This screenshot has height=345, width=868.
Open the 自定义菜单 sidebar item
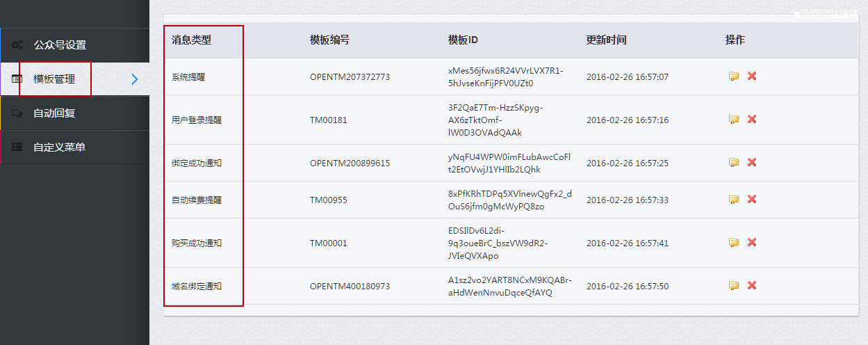point(60,147)
